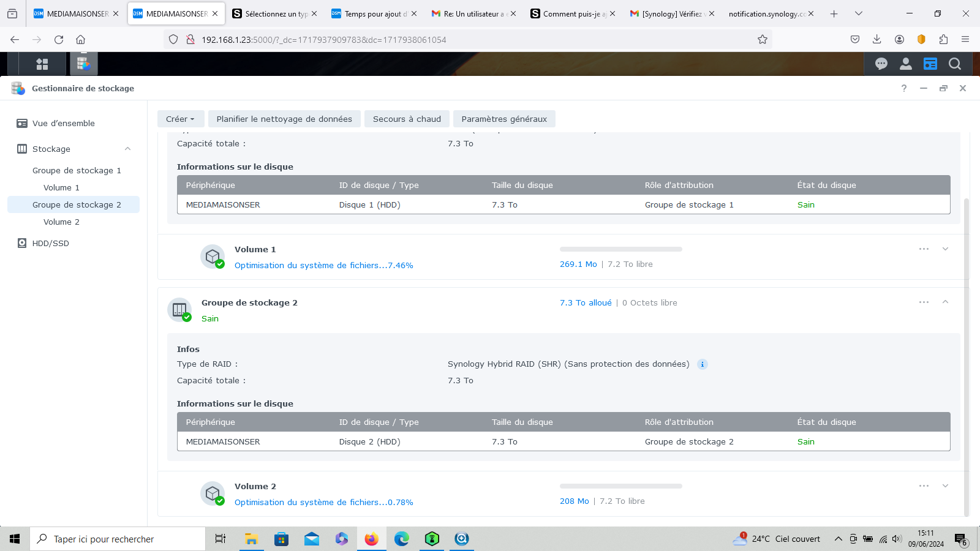Click the info icon beside Synology Hybrid RAID
980x551 pixels.
pos(703,364)
